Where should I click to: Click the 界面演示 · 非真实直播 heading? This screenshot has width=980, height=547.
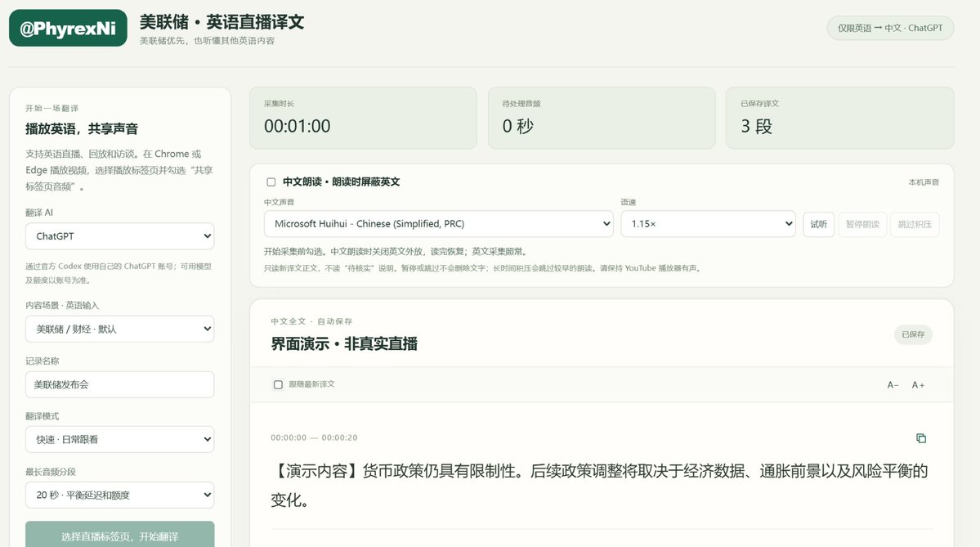(x=344, y=344)
